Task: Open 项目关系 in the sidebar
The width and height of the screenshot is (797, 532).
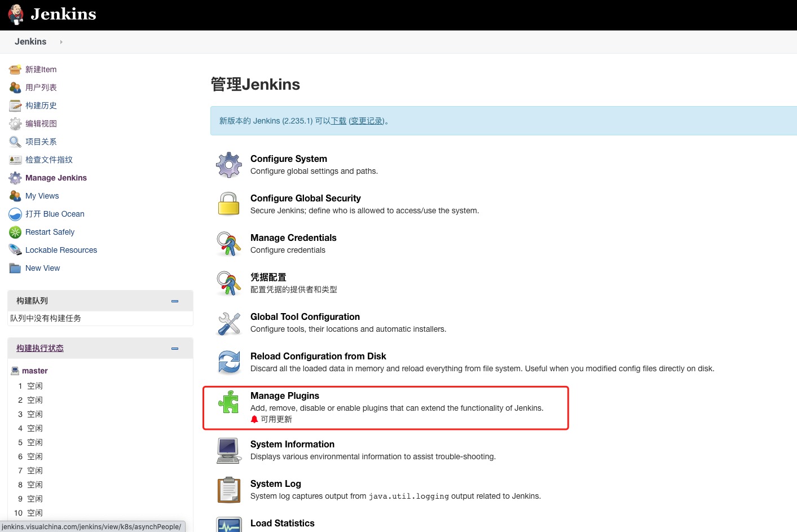Action: coord(41,142)
